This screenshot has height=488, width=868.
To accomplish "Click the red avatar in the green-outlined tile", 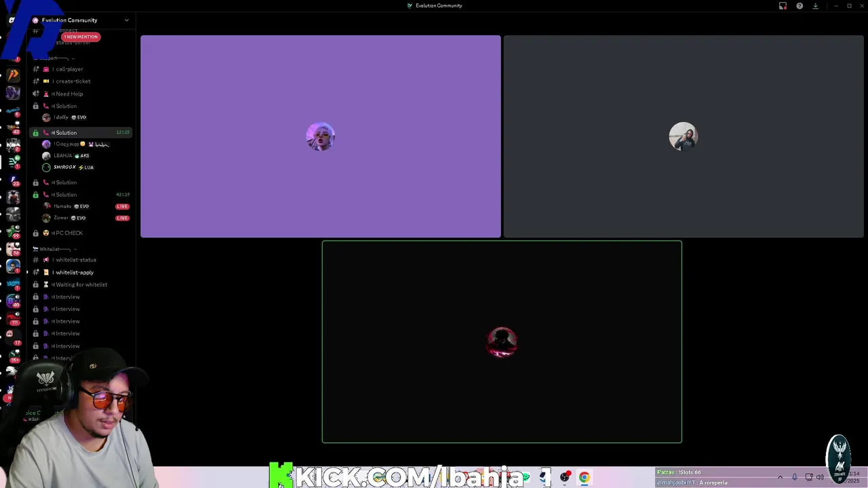I will [502, 342].
